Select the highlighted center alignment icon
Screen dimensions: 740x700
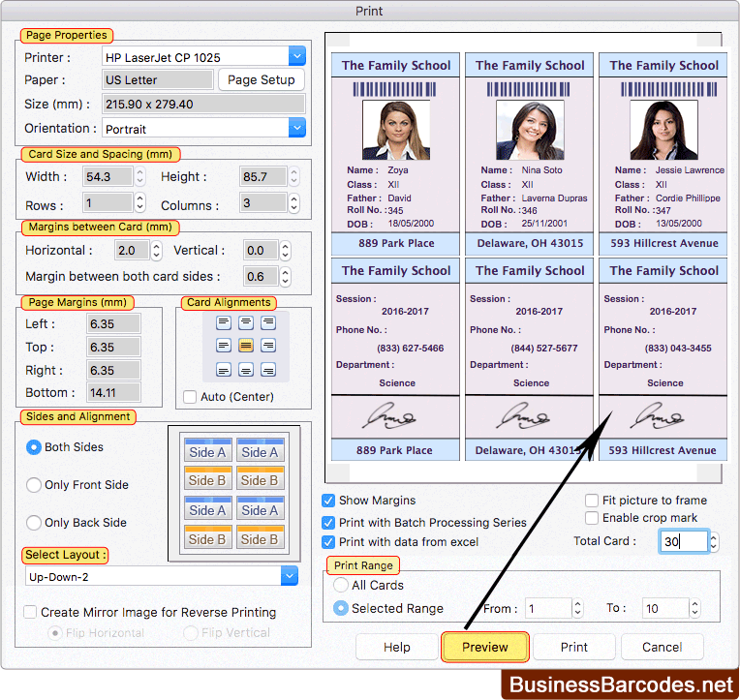point(245,346)
